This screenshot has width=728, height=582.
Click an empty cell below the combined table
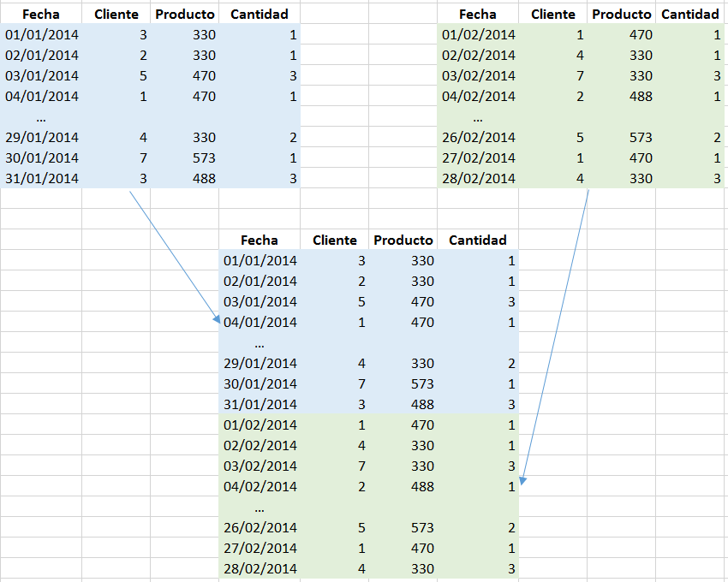pyautogui.click(x=259, y=579)
